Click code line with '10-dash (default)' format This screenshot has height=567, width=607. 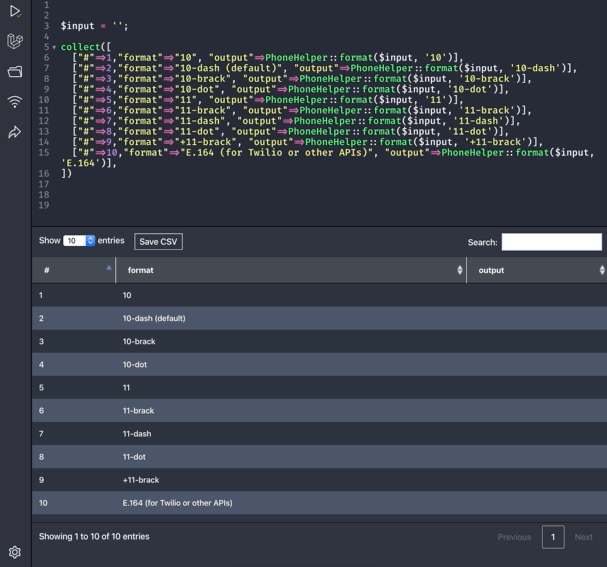[x=324, y=69]
